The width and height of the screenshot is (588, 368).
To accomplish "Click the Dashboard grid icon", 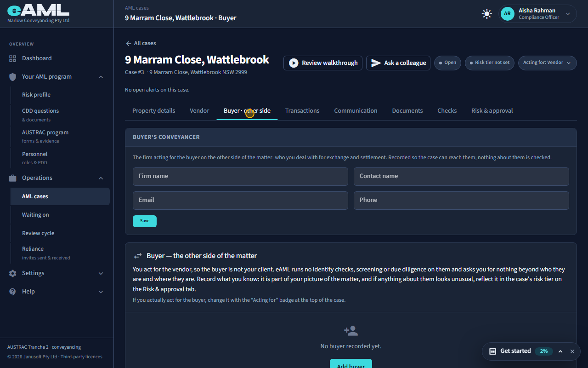I will click(13, 58).
